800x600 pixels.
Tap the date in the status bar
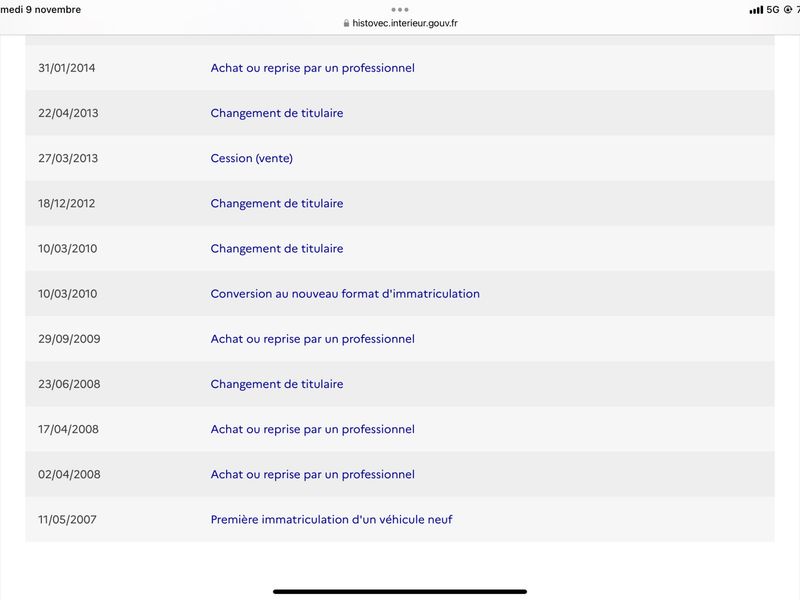(x=40, y=9)
